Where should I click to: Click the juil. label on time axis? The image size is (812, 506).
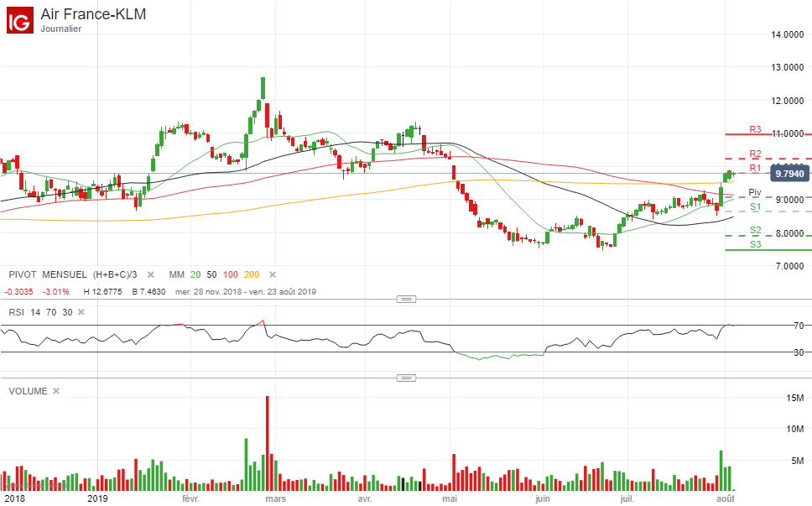(627, 498)
